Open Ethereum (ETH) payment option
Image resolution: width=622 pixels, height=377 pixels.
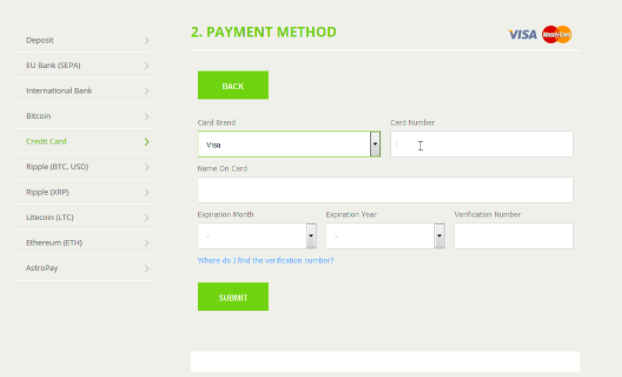85,243
